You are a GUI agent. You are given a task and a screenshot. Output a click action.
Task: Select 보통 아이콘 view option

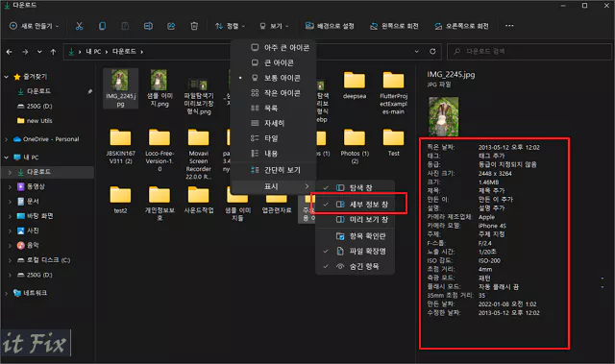point(273,78)
